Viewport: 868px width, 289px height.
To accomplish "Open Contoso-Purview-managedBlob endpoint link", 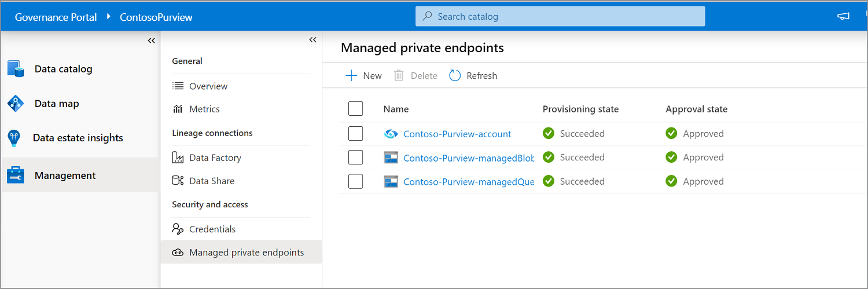I will [x=469, y=158].
